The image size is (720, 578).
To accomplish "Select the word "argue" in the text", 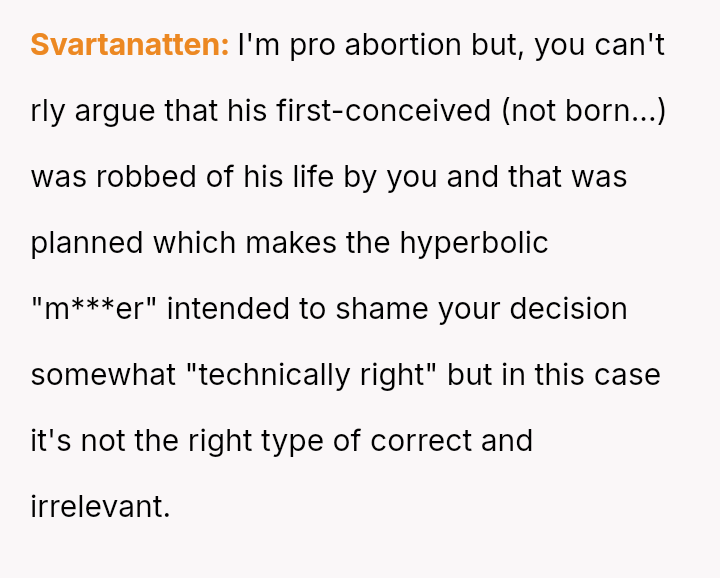I will point(116,111).
